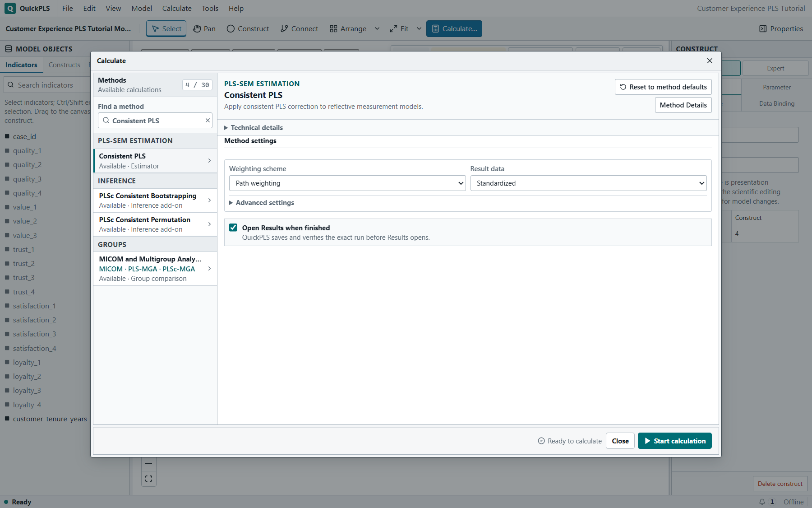The width and height of the screenshot is (812, 508).
Task: Click the 4 / 30 methods counter
Action: coord(197,85)
